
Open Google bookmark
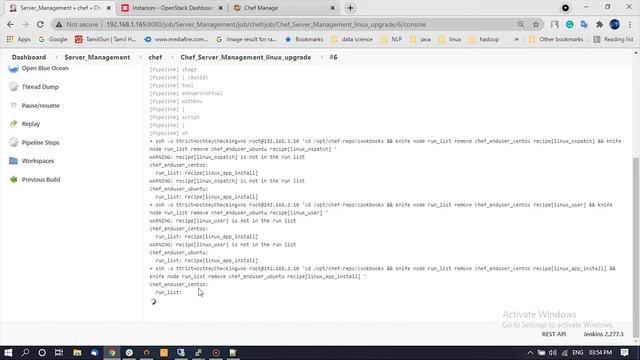tap(53, 39)
